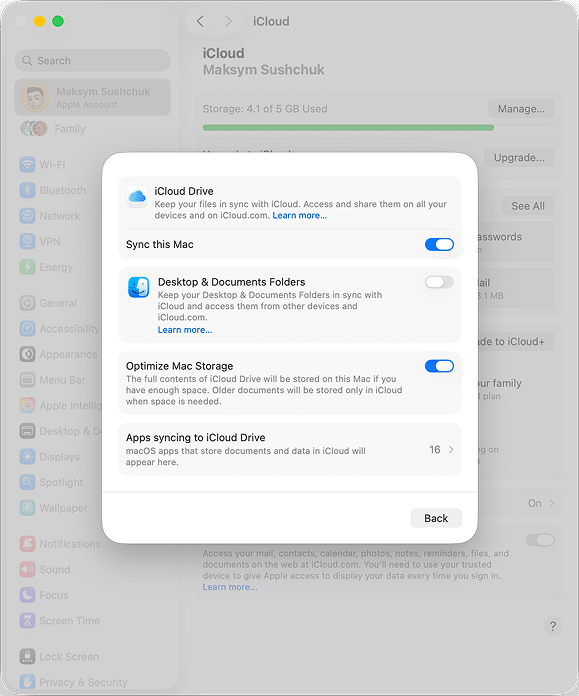
Task: Click the Appearance icon in sidebar
Action: (x=28, y=355)
